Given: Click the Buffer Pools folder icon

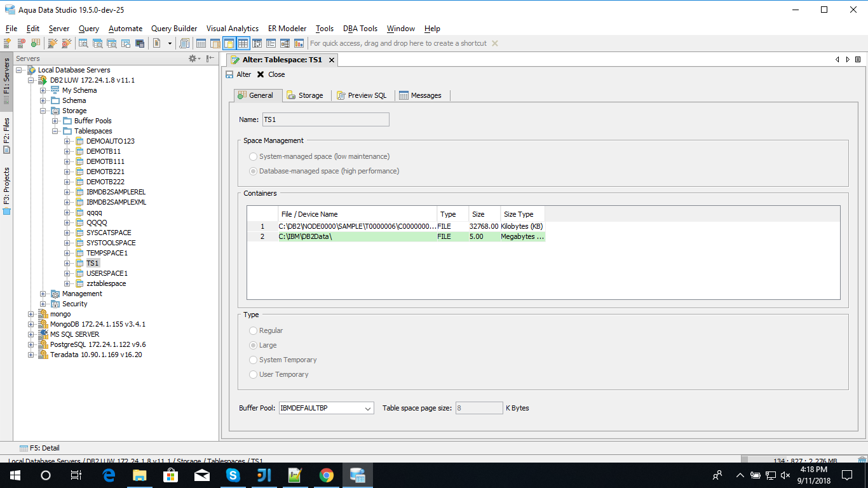Looking at the screenshot, I should tap(68, 121).
